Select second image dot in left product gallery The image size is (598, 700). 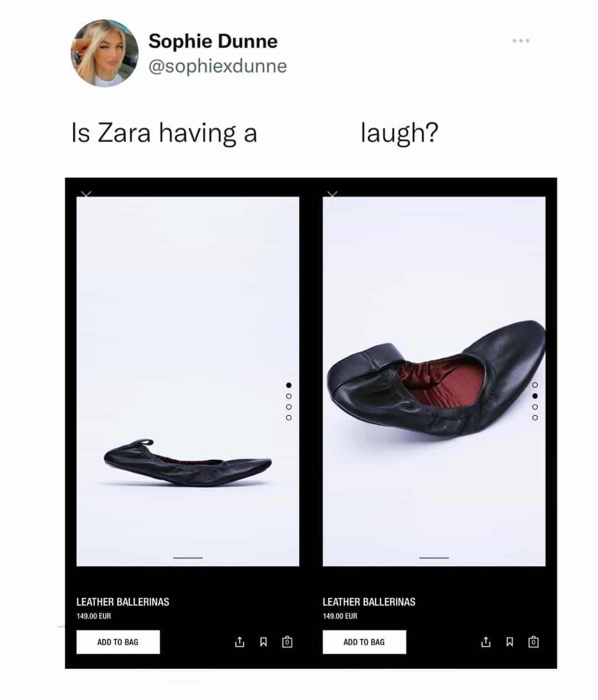coord(288,396)
